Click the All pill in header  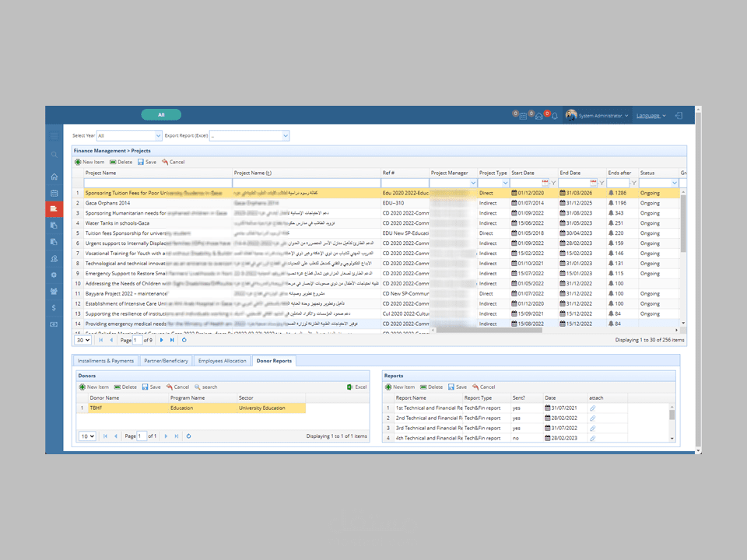click(x=161, y=115)
